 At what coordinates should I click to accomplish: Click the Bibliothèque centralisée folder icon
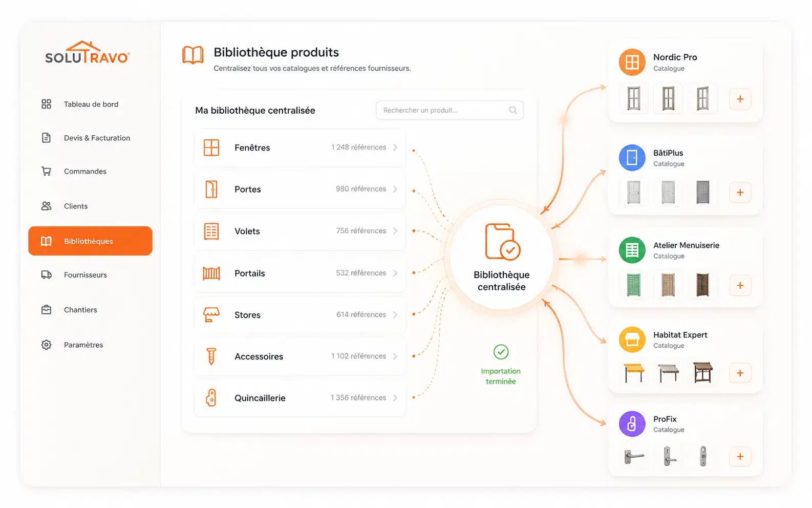tap(502, 241)
